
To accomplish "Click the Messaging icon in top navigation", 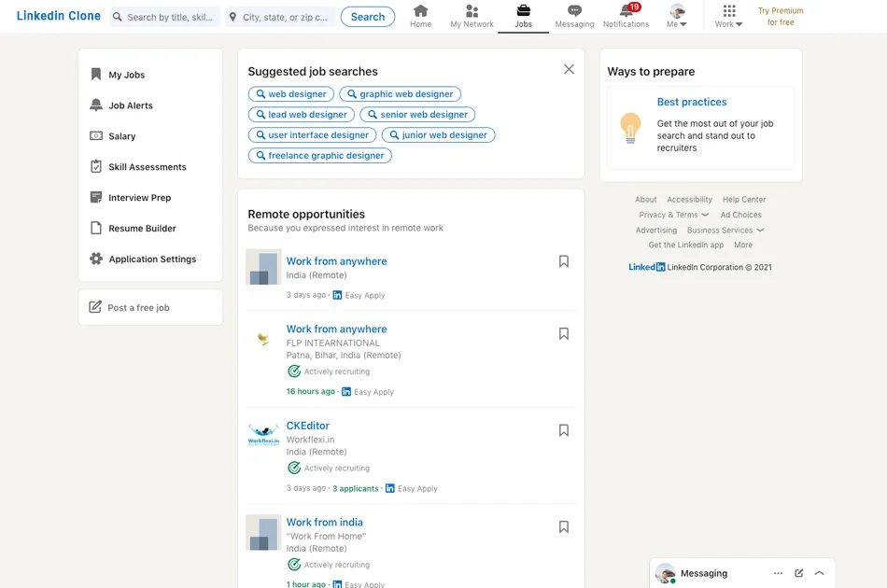I will (574, 11).
